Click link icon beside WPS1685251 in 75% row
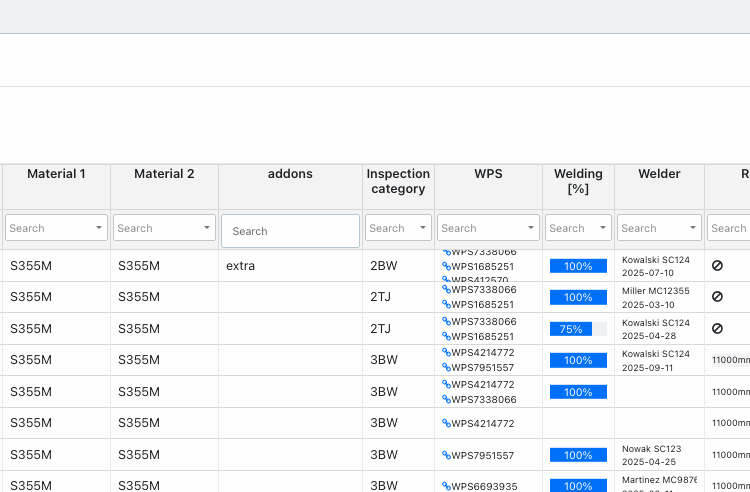 point(446,336)
